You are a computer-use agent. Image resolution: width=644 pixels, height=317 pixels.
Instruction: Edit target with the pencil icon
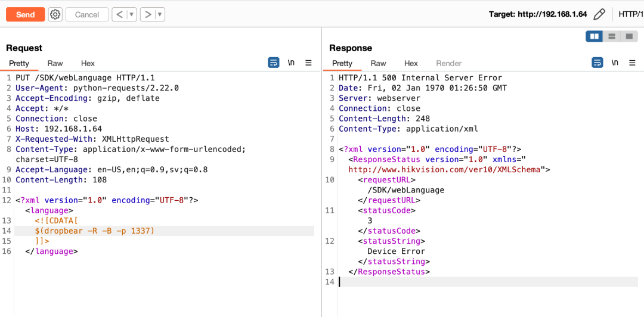click(600, 15)
